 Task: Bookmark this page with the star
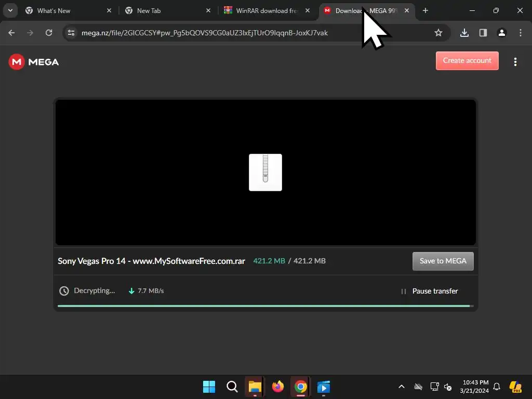(x=438, y=33)
